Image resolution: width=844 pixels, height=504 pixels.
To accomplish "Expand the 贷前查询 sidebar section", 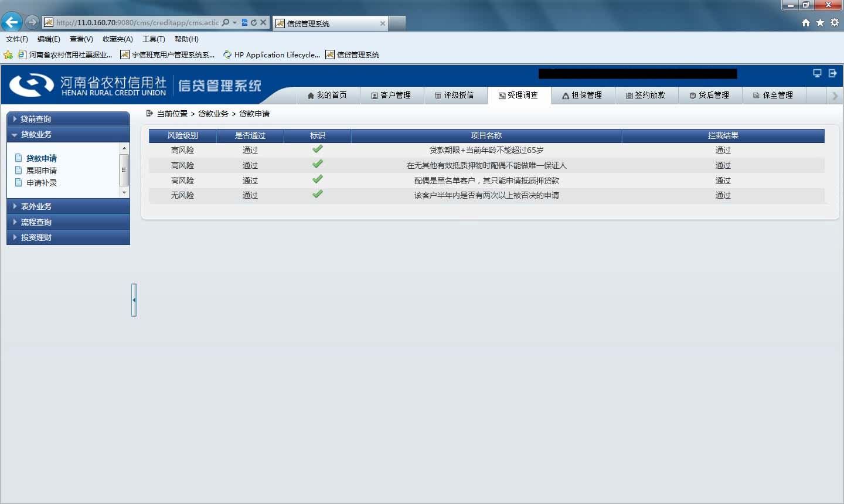I will pyautogui.click(x=68, y=119).
